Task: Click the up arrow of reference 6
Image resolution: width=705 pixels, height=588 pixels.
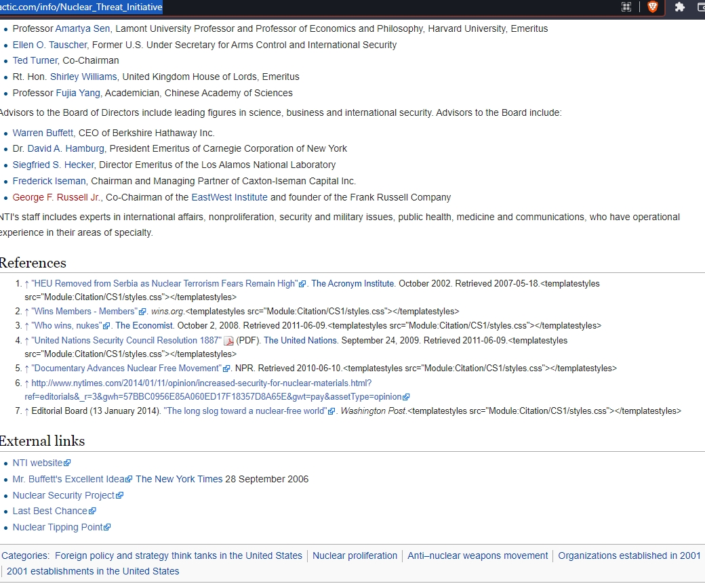Action: tap(26, 383)
